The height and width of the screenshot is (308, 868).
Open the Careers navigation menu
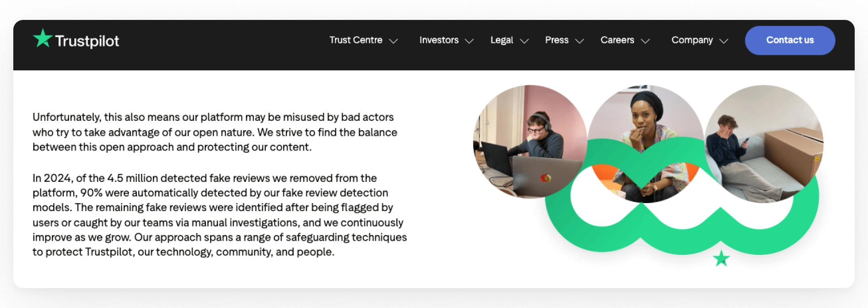[617, 40]
